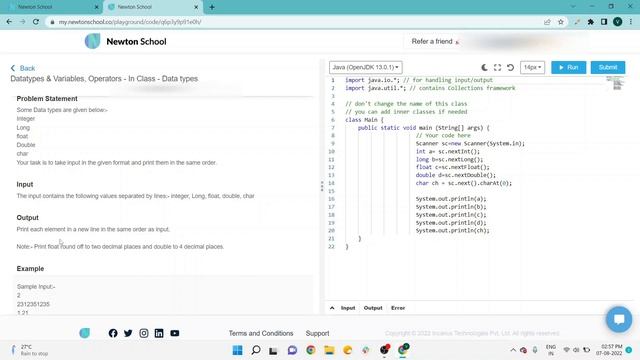Screen dimensions: 640x360
Task: Open the chat support bubble
Action: coord(619,319)
